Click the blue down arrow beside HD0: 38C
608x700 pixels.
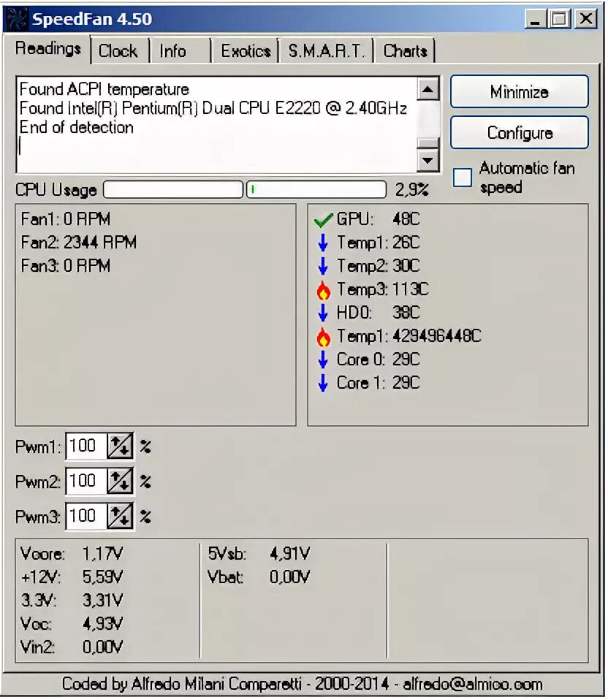[323, 313]
